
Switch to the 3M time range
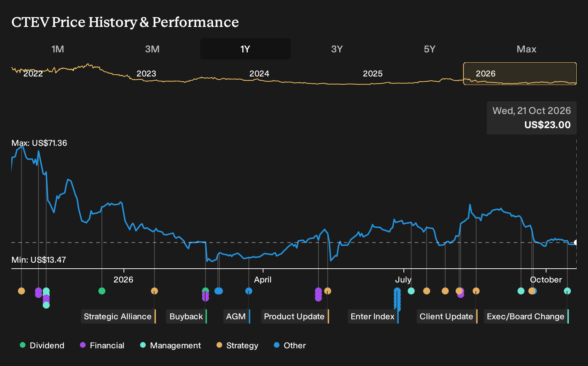(152, 49)
